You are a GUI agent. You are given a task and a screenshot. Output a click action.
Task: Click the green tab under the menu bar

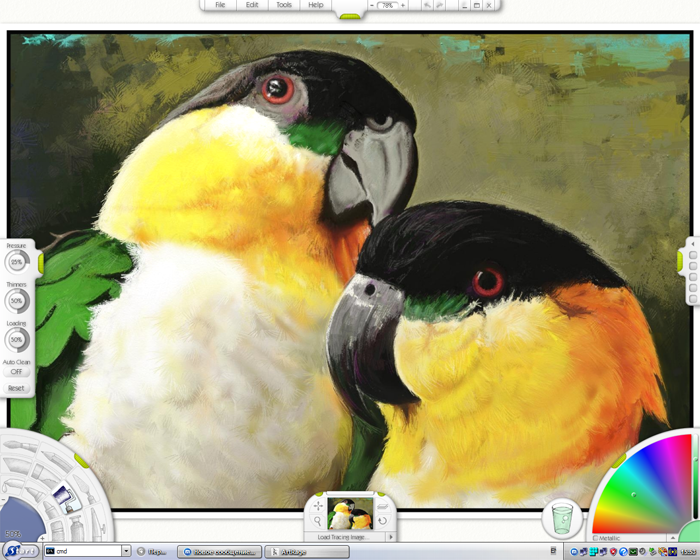click(350, 17)
